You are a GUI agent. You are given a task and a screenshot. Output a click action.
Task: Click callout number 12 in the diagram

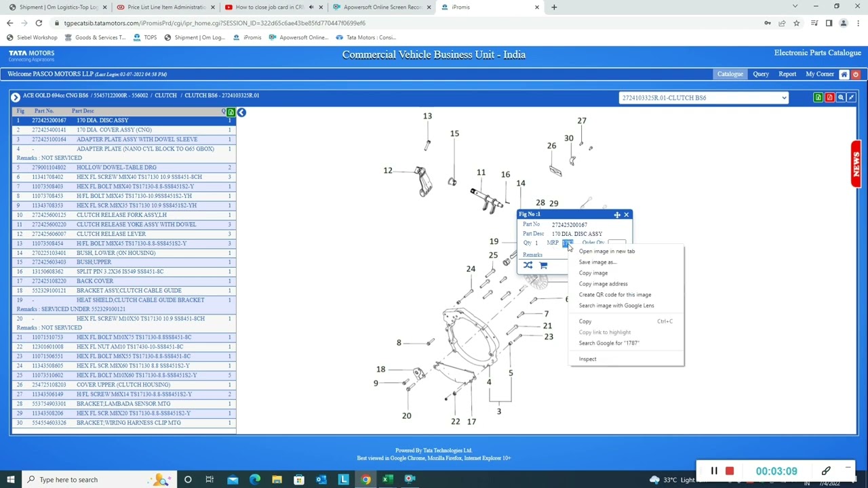pyautogui.click(x=388, y=171)
